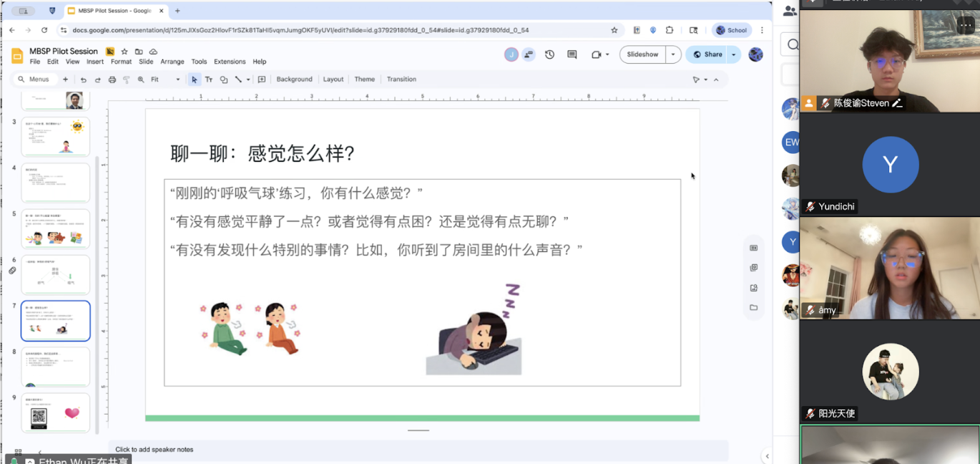Open Chrome extensions puzzle icon

(670, 30)
